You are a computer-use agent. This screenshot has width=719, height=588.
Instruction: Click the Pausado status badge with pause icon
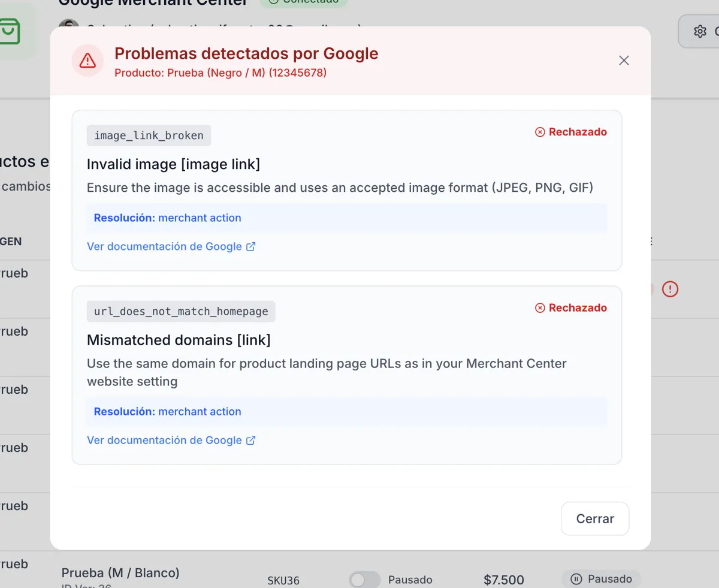pyautogui.click(x=601, y=579)
